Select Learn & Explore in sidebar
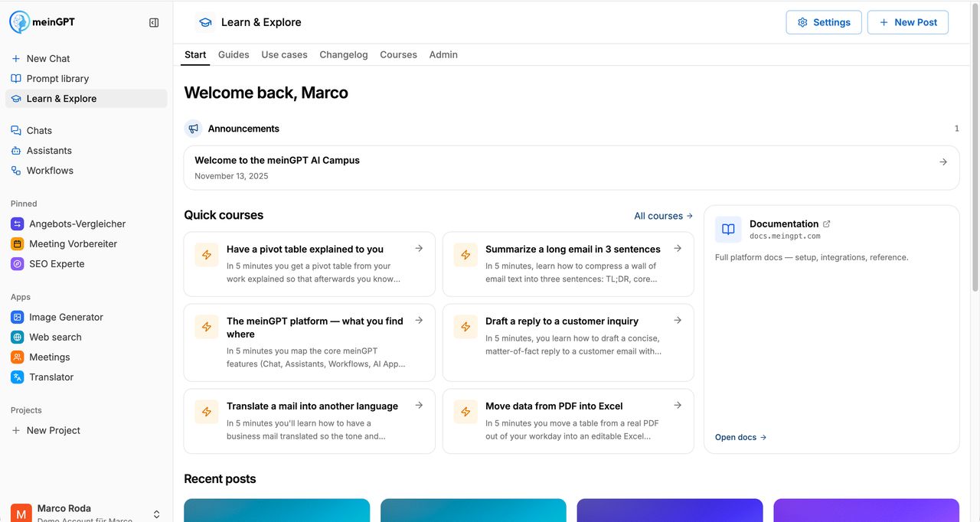 86,98
